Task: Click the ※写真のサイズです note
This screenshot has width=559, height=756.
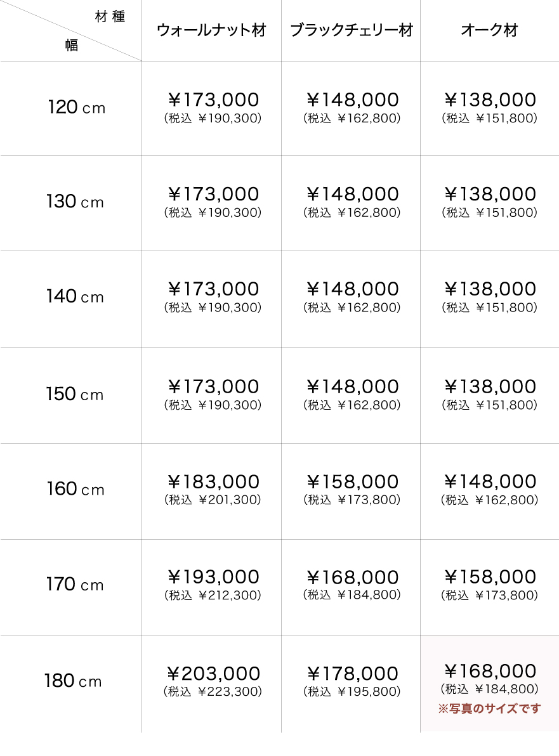Action: point(490,708)
